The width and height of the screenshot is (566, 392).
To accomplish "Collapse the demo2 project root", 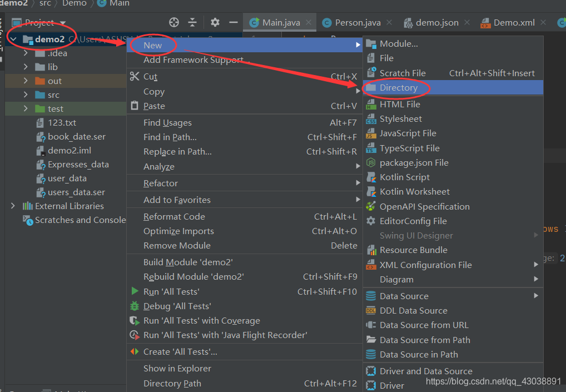I will click(13, 39).
